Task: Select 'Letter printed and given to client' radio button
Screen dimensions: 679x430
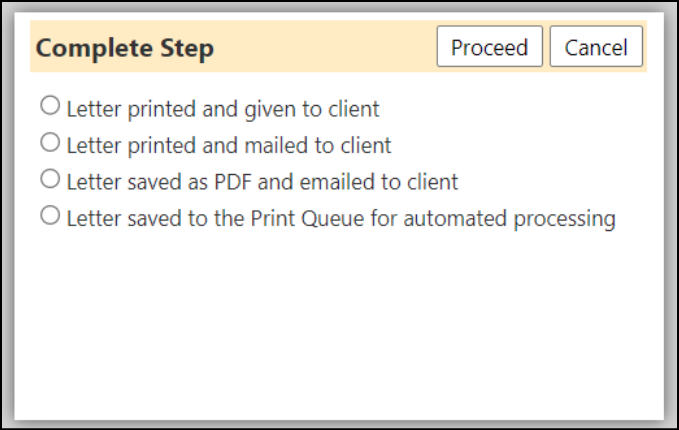Action: point(50,106)
